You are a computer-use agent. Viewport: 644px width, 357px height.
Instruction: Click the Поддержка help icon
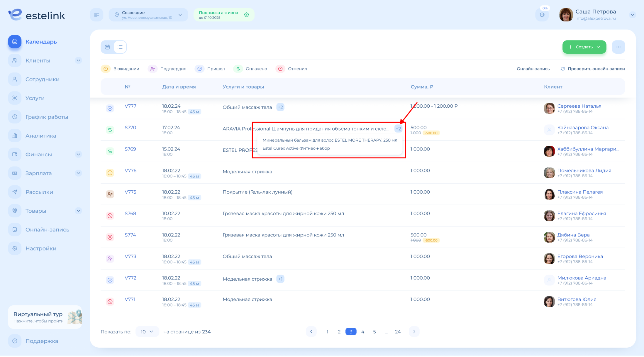[x=15, y=341]
